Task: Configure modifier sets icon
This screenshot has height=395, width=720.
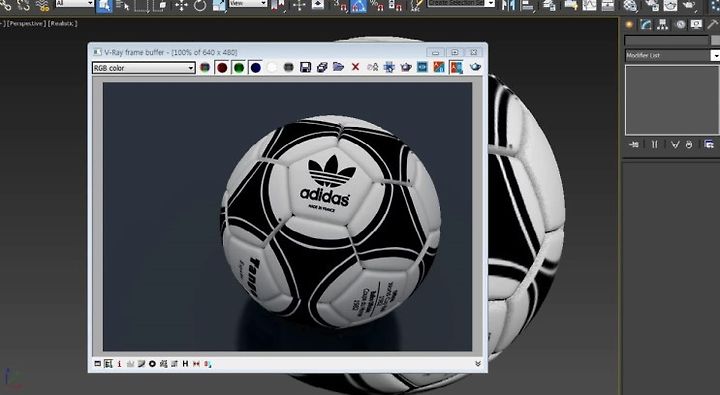Action: tap(709, 145)
